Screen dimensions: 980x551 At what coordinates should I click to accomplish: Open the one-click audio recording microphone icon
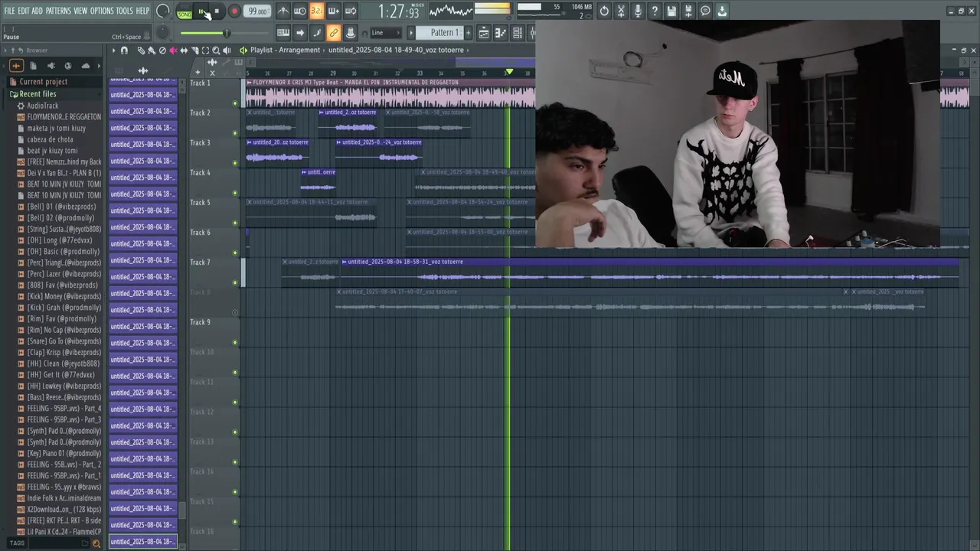638,11
